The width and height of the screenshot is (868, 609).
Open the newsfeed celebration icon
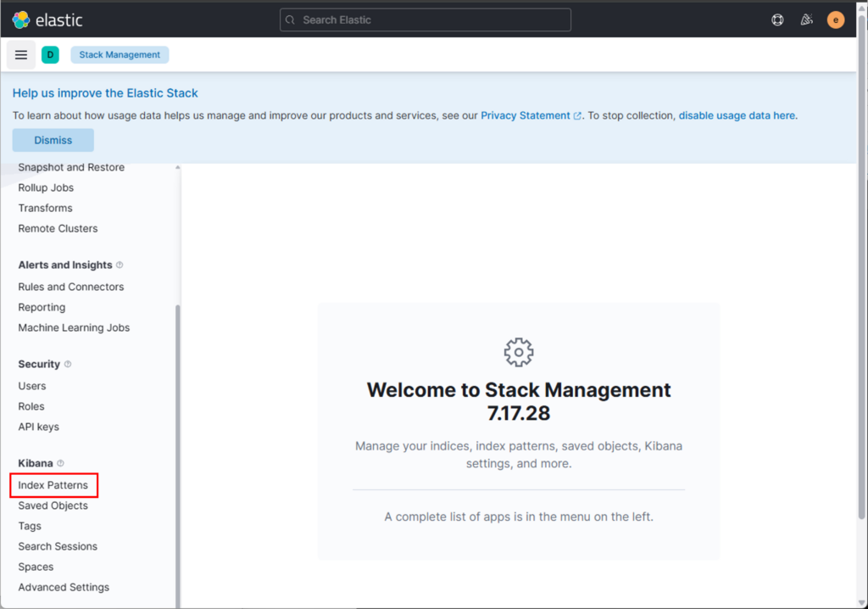click(x=807, y=20)
